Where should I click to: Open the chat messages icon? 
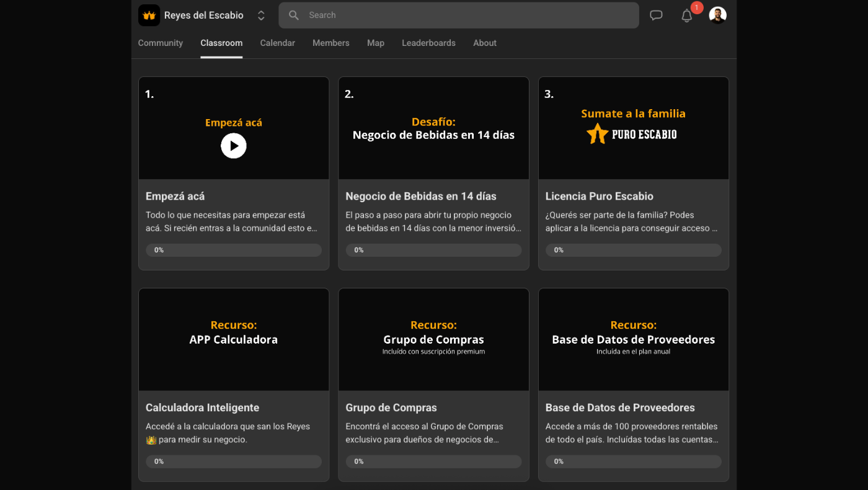click(656, 16)
